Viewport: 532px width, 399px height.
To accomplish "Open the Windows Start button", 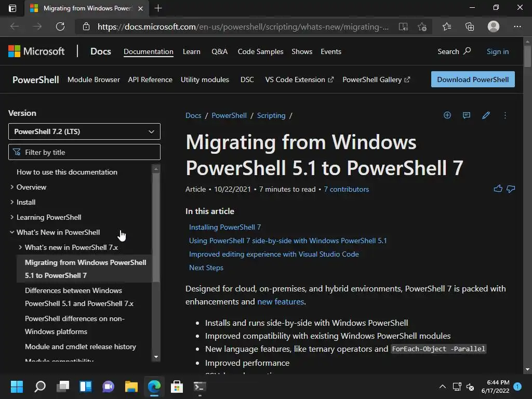I will 17,387.
